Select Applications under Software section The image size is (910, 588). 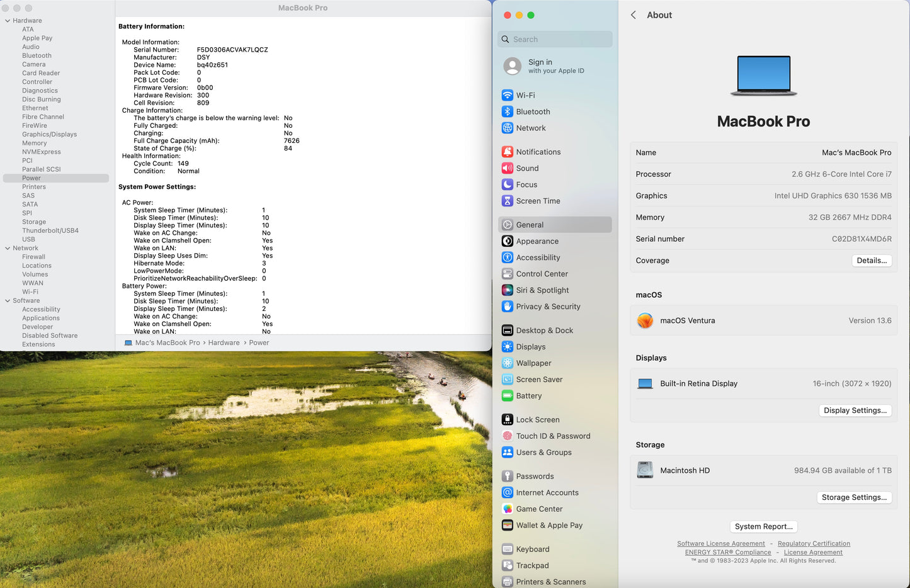[41, 319]
